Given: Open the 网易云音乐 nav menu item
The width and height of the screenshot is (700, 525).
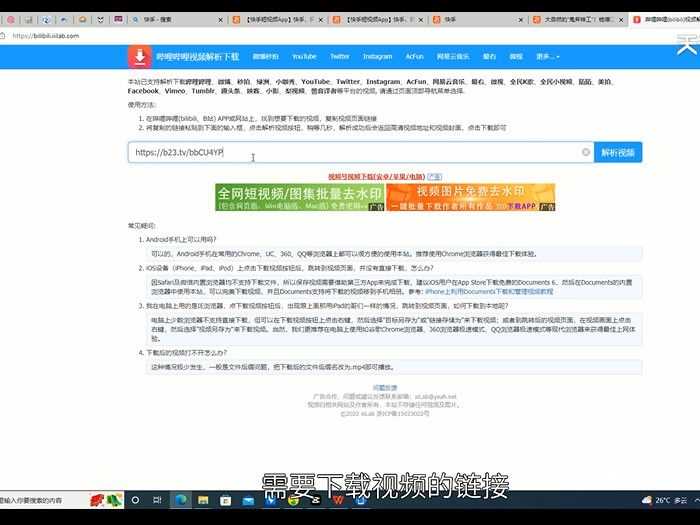Looking at the screenshot, I should pyautogui.click(x=453, y=57).
